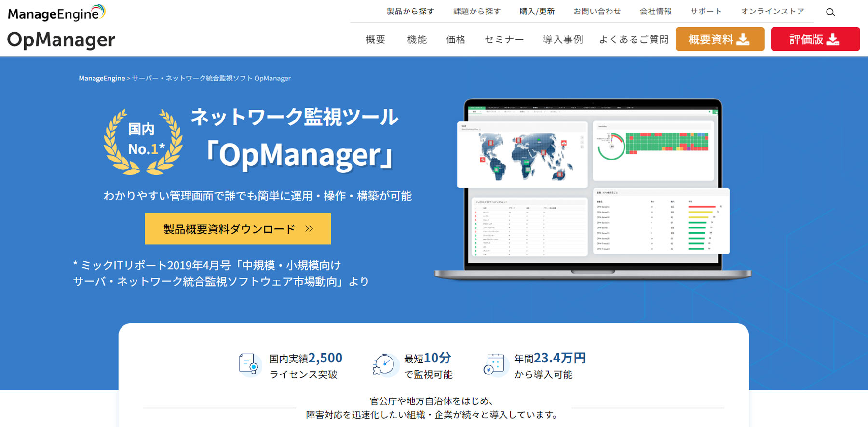
Task: Click red 評価版 download button
Action: (x=815, y=39)
